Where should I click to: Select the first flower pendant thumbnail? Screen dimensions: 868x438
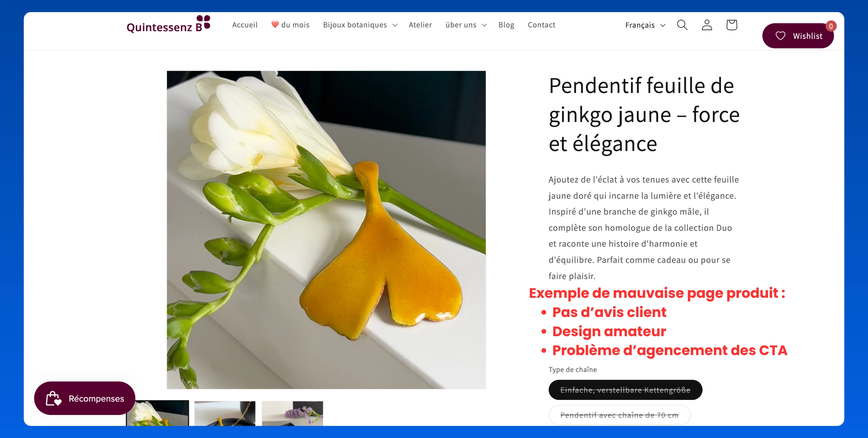tap(157, 414)
